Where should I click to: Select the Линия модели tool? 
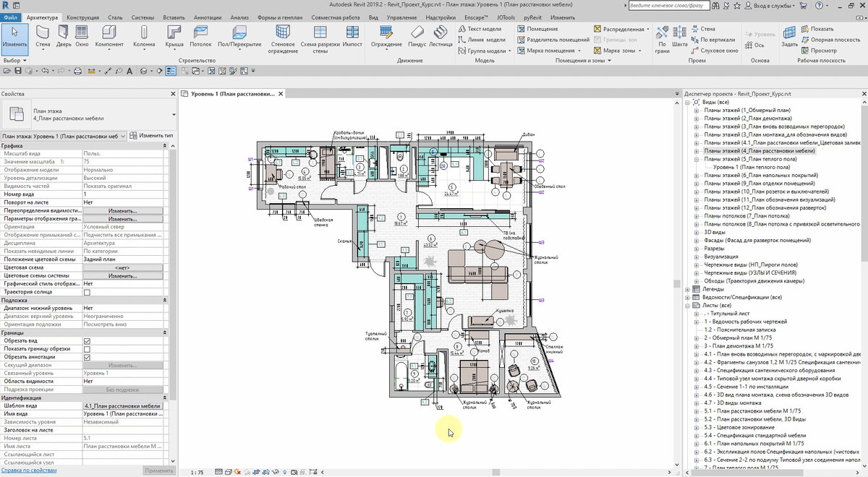pyautogui.click(x=482, y=40)
